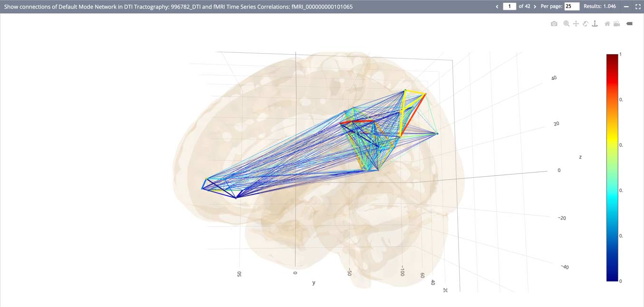Expand the visualization to fullscreen

[x=638, y=7]
